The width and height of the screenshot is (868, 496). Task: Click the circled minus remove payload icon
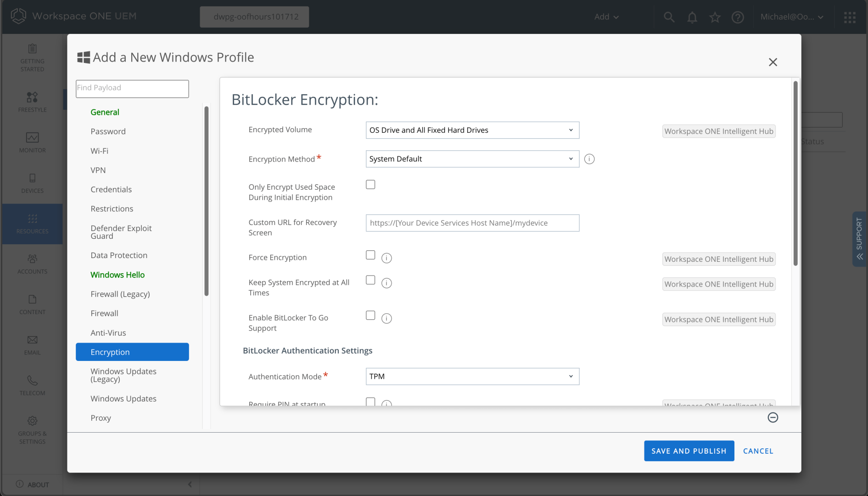tap(773, 417)
